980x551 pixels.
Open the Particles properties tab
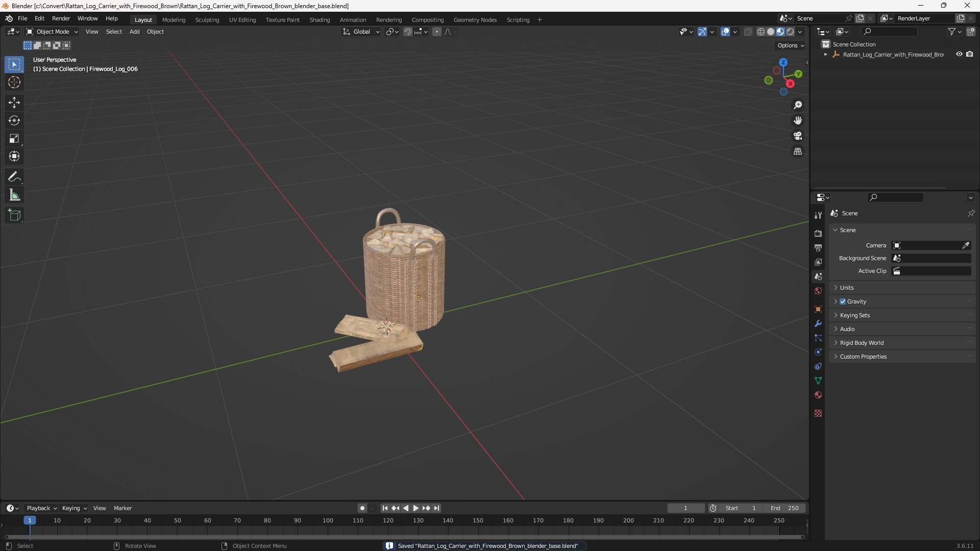(x=818, y=338)
